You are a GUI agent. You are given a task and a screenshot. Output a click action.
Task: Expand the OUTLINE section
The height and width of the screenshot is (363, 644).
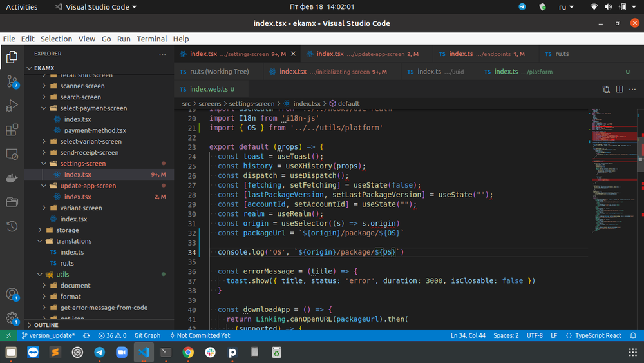[x=46, y=325]
